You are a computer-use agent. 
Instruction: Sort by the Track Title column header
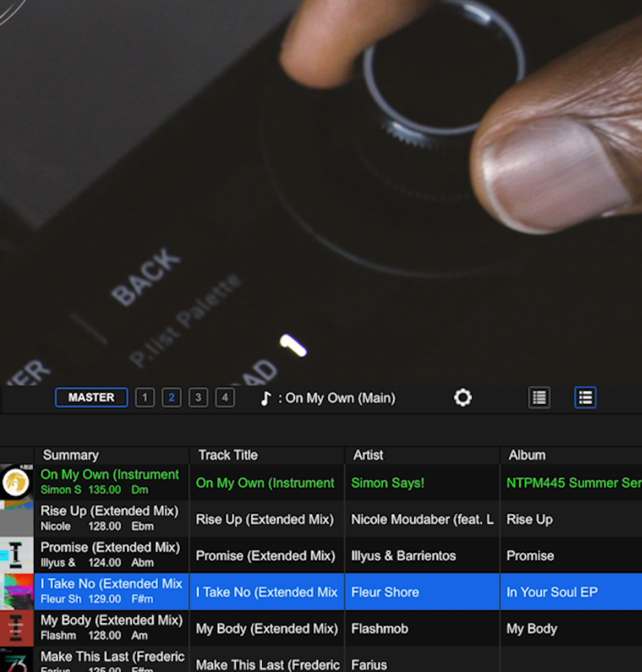coord(228,455)
